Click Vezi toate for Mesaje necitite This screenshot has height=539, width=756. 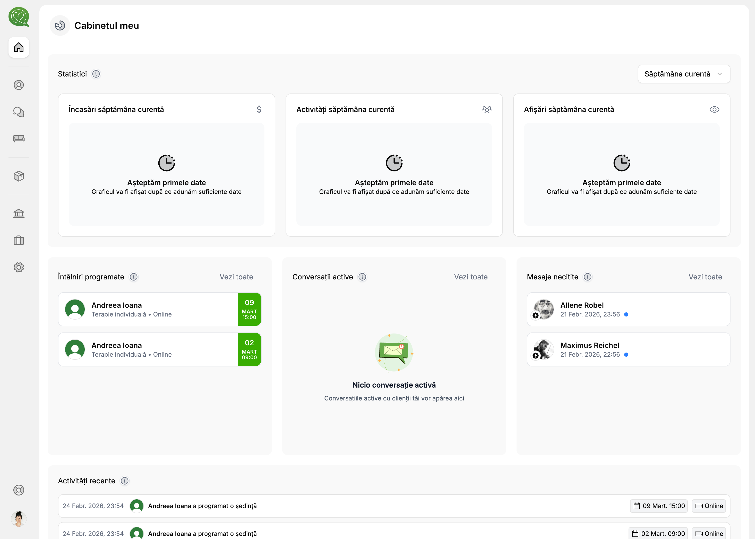point(705,277)
